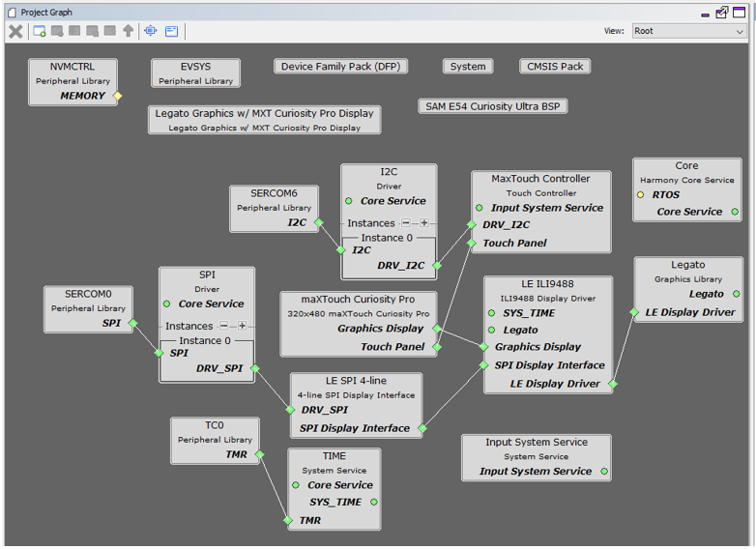
Task: Click the gray up arrow toolbar icon
Action: point(128,31)
